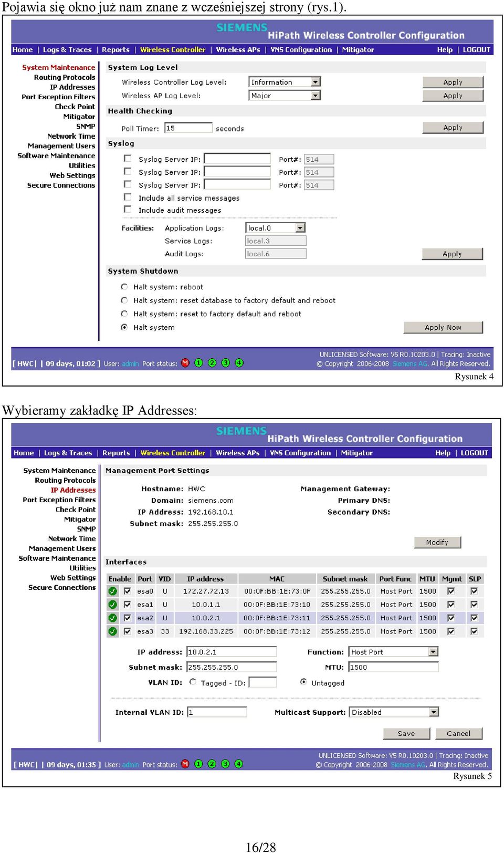The height and width of the screenshot is (853, 504).
Task: Toggle SLP checkbox for esa3 row
Action: (x=474, y=631)
